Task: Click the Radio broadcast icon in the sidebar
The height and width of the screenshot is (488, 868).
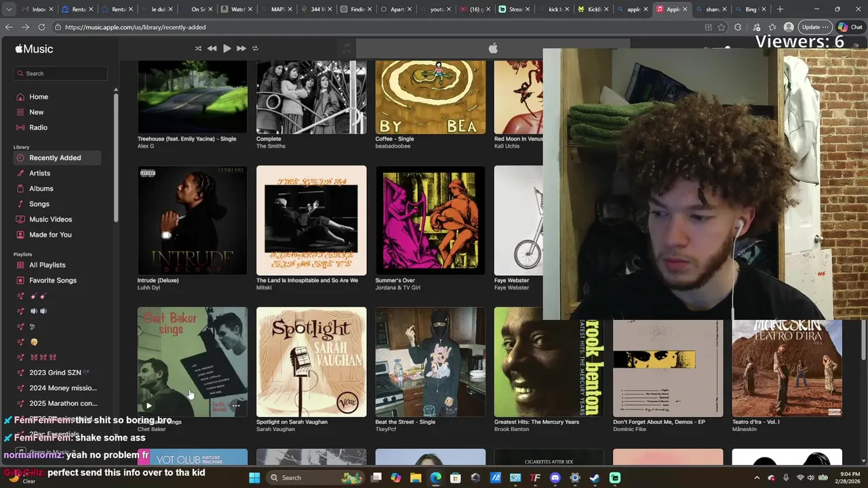Action: coord(20,127)
